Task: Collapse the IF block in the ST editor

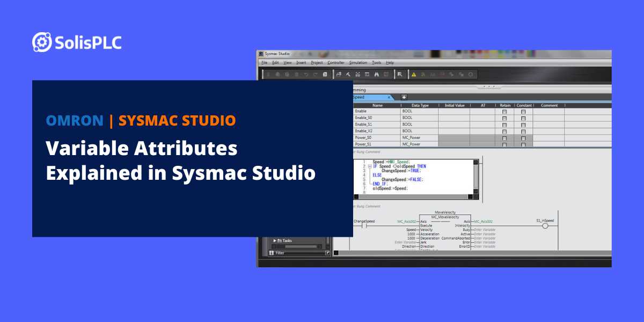Action: [x=369, y=166]
